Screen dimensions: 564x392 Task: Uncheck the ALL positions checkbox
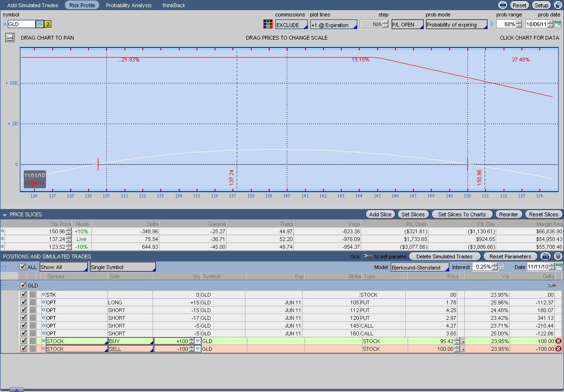23,267
